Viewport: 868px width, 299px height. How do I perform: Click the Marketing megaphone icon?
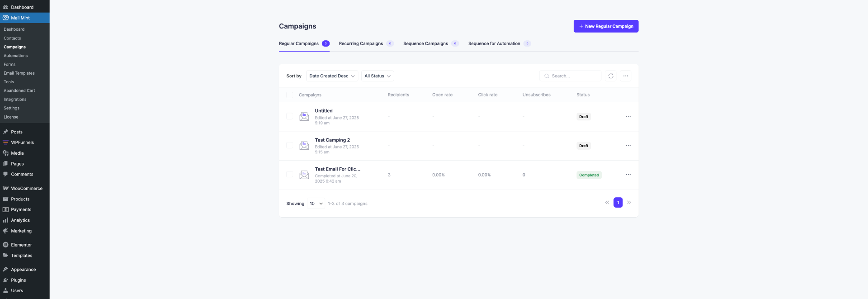point(5,231)
